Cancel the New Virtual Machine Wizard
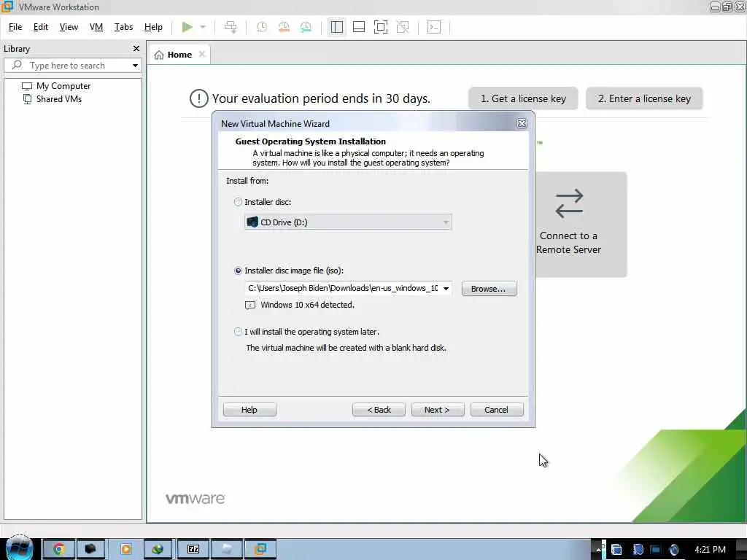 (496, 410)
